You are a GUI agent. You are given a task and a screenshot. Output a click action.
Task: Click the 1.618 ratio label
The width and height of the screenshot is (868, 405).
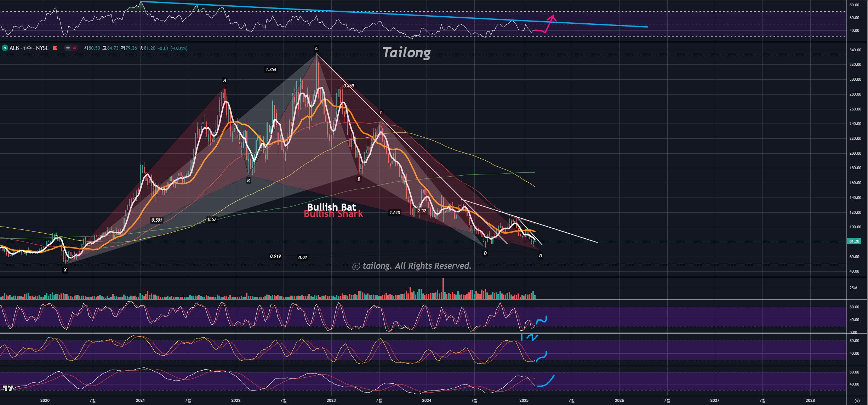pyautogui.click(x=395, y=212)
